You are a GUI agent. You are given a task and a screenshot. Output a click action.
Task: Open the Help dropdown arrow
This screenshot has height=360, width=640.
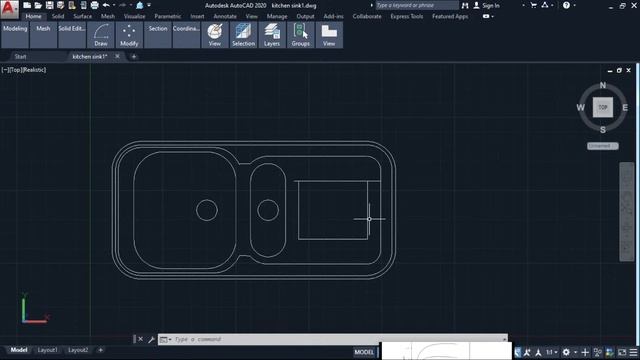tap(574, 5)
